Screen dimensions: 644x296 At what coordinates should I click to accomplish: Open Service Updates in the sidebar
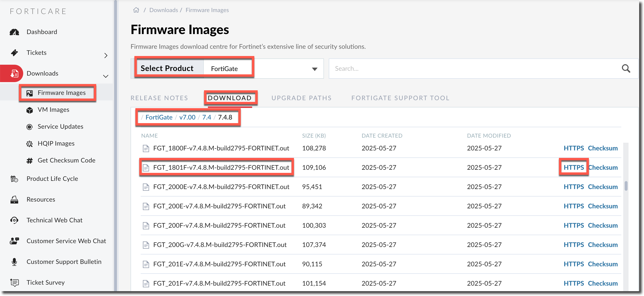click(60, 127)
